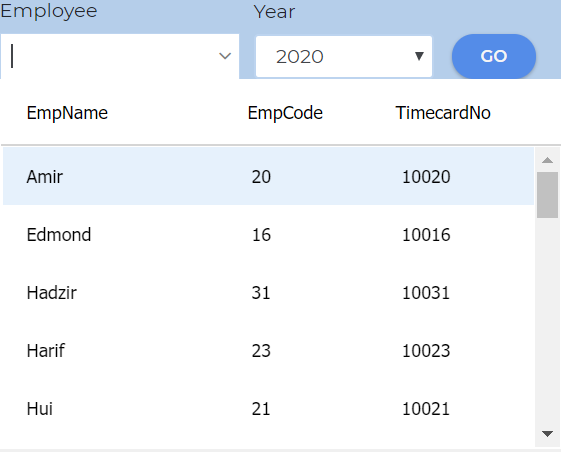Click employee code 31
Screen dimensions: 561x452
(261, 293)
